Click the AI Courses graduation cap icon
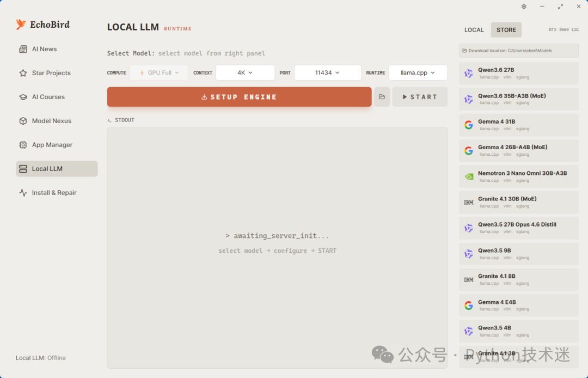Image resolution: width=588 pixels, height=378 pixels. tap(23, 97)
